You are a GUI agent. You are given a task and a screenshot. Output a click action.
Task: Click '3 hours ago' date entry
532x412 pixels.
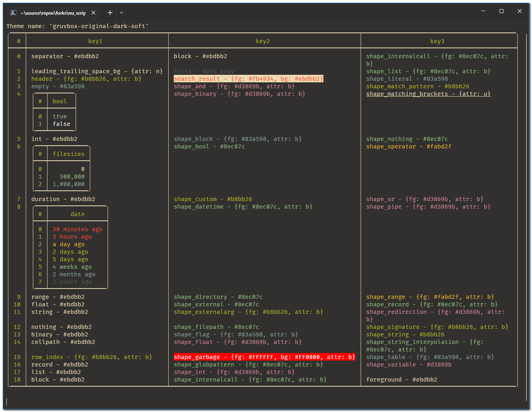tap(72, 237)
